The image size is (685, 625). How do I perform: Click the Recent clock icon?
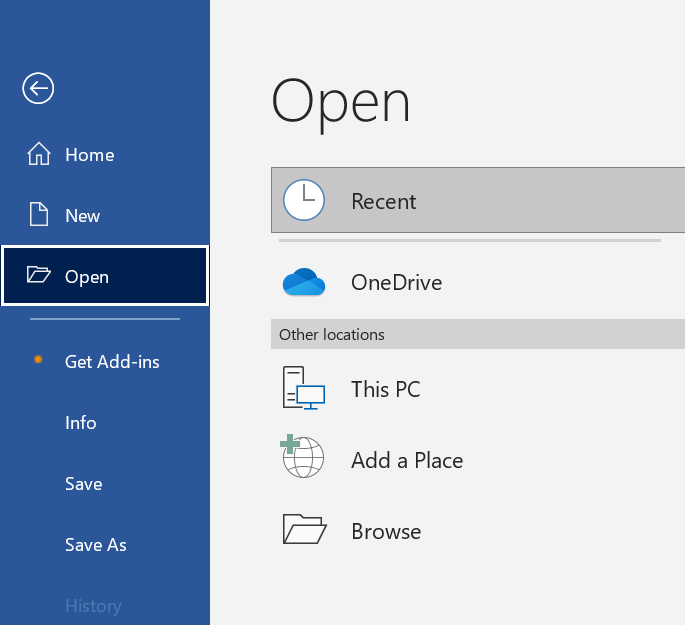(304, 201)
